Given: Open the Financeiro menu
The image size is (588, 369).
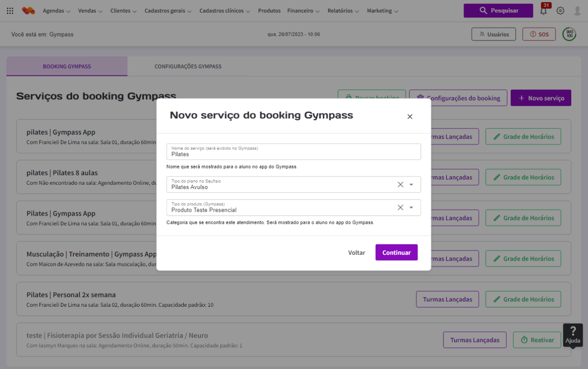Looking at the screenshot, I should [x=303, y=11].
